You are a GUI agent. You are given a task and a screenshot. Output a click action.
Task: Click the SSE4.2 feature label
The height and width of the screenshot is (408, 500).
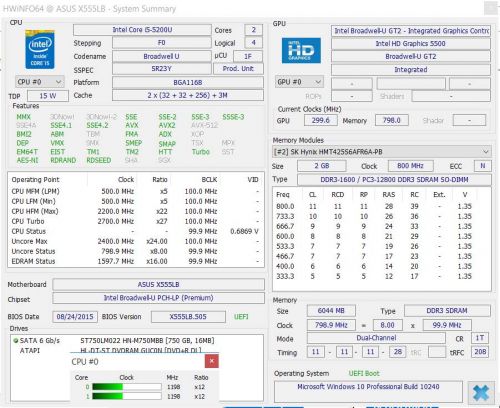point(97,125)
